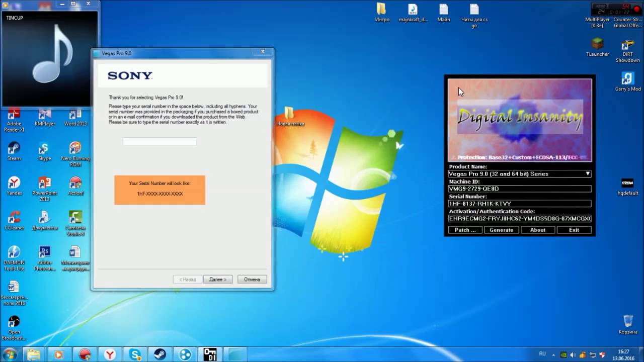Select the Open Broadcaster desktop icon
644x362 pixels.
coord(14,328)
